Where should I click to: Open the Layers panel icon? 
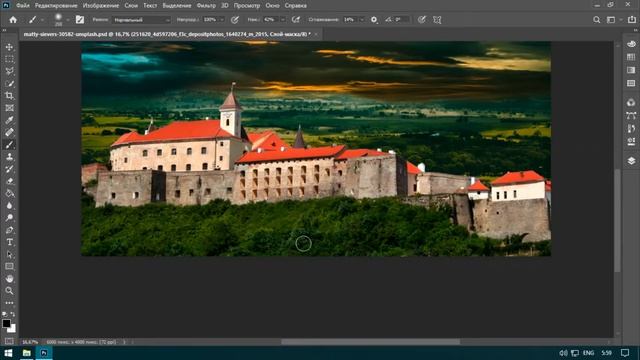631,161
